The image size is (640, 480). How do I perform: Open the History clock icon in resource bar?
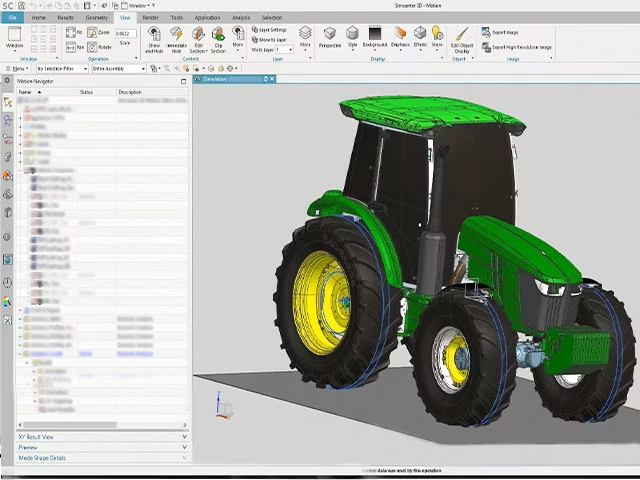7,282
